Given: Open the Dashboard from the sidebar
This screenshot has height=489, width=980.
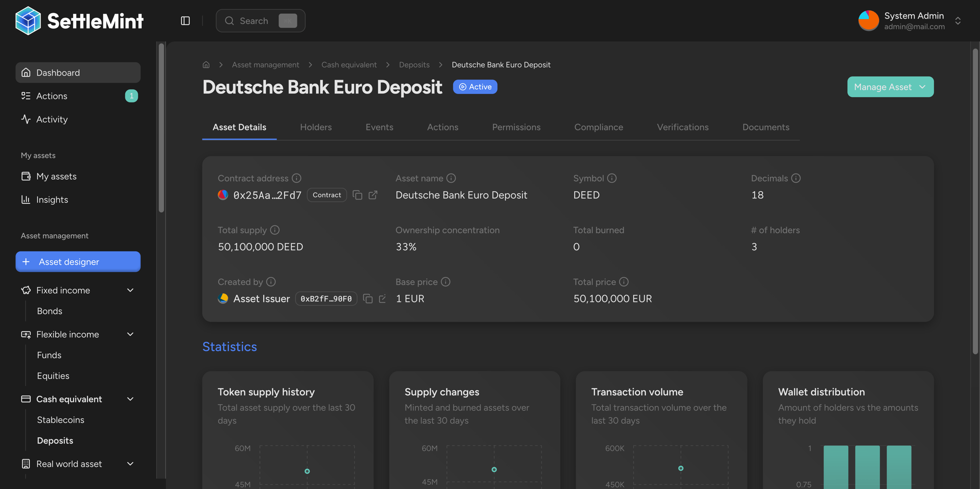Looking at the screenshot, I should (x=58, y=73).
